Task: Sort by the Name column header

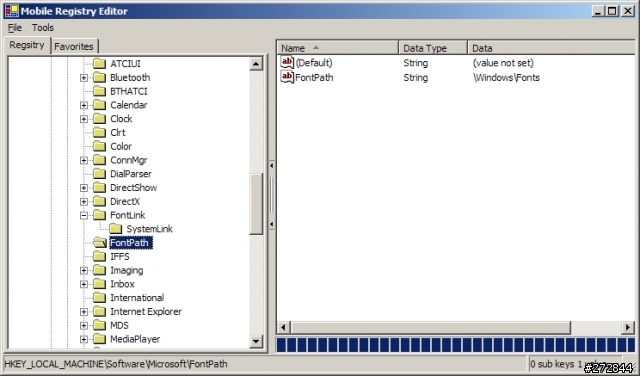Action: click(338, 48)
